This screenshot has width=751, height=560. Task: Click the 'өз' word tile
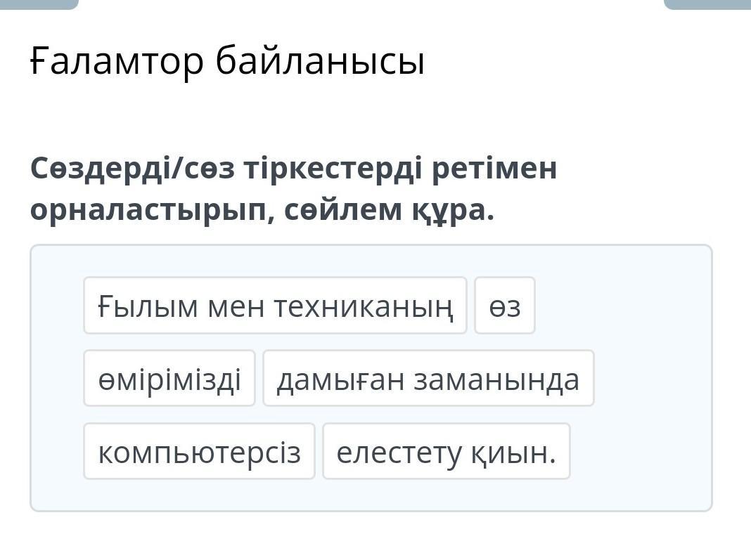[x=505, y=306]
